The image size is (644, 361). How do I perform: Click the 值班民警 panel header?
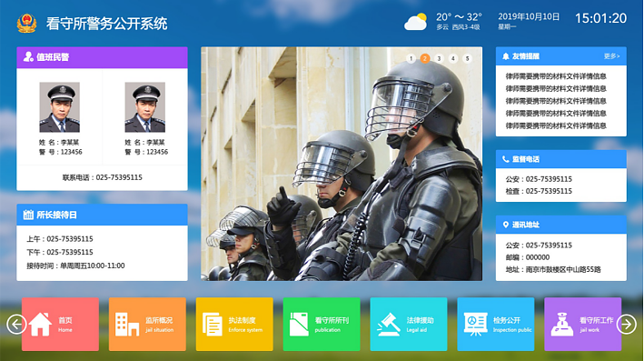(x=102, y=57)
